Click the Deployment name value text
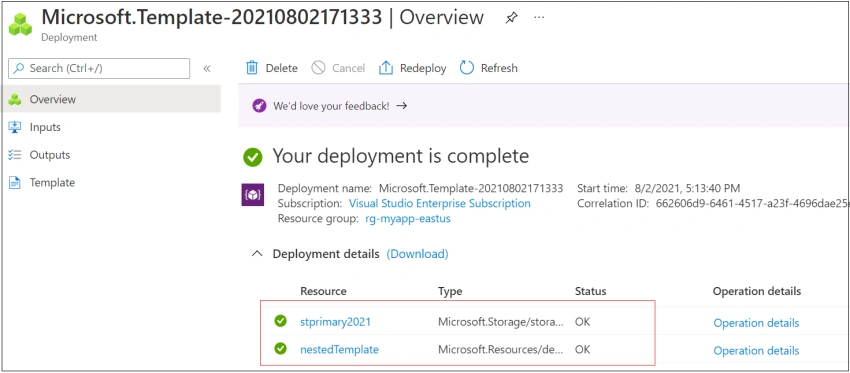The image size is (850, 373). coord(471,188)
